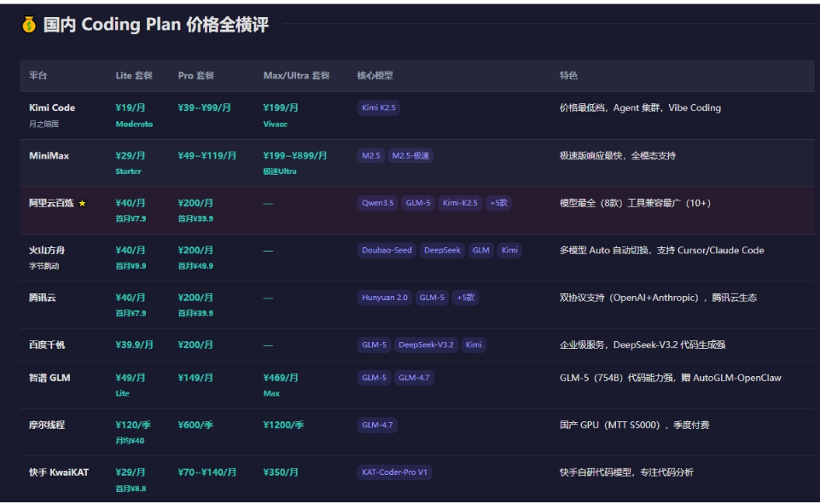
Task: Click the 平台 column header
Action: [x=38, y=76]
